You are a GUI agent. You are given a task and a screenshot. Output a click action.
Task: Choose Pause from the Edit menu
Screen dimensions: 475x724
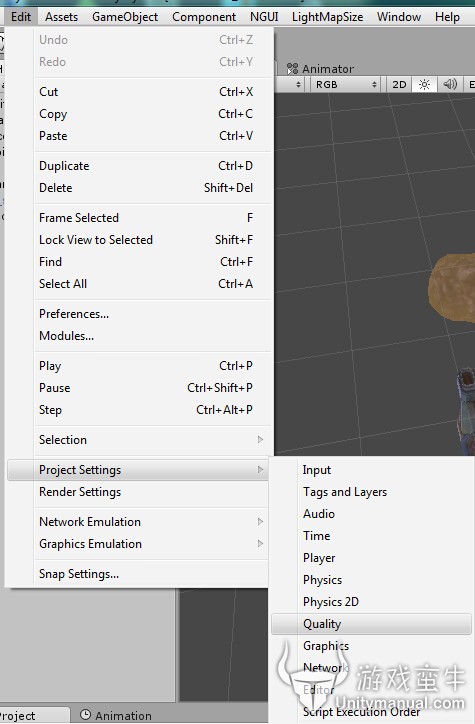[146, 388]
